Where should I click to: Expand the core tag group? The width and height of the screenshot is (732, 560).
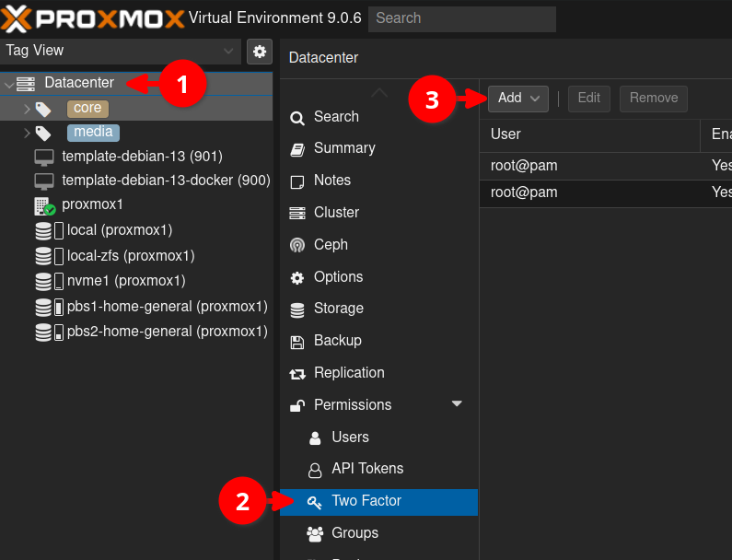(27, 109)
